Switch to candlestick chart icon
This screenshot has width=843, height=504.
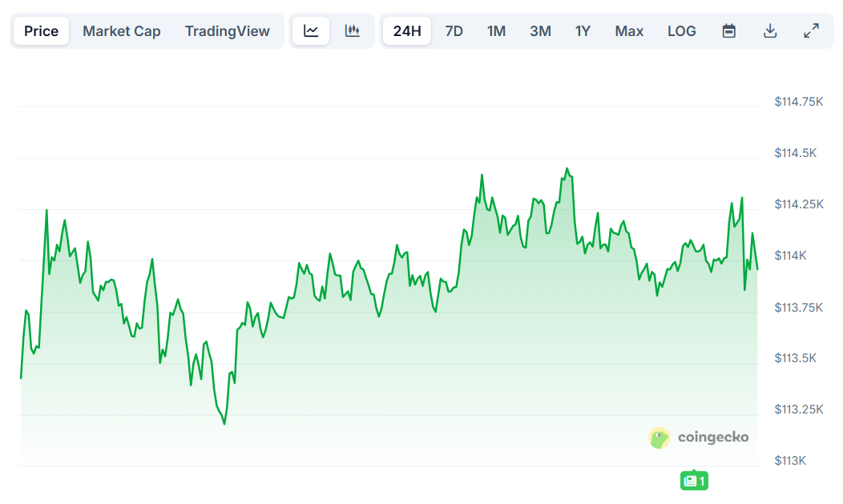pyautogui.click(x=353, y=30)
